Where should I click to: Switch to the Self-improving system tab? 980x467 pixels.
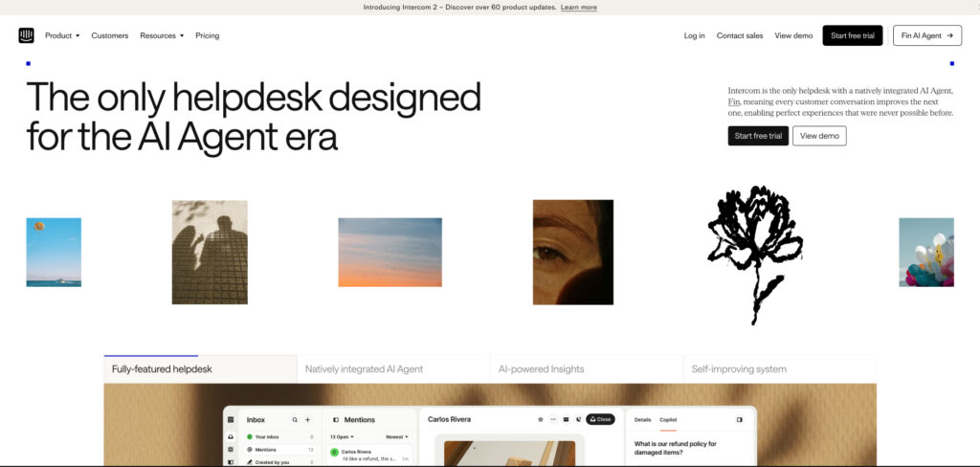pyautogui.click(x=779, y=368)
